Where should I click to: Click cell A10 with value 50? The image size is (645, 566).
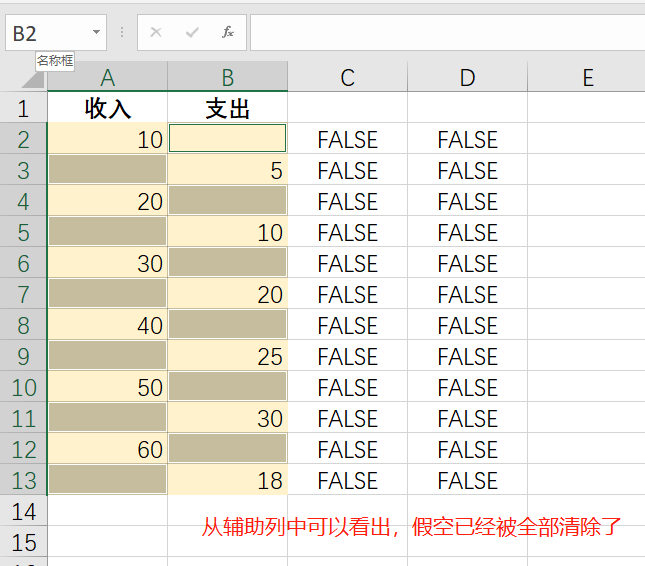[x=107, y=387]
